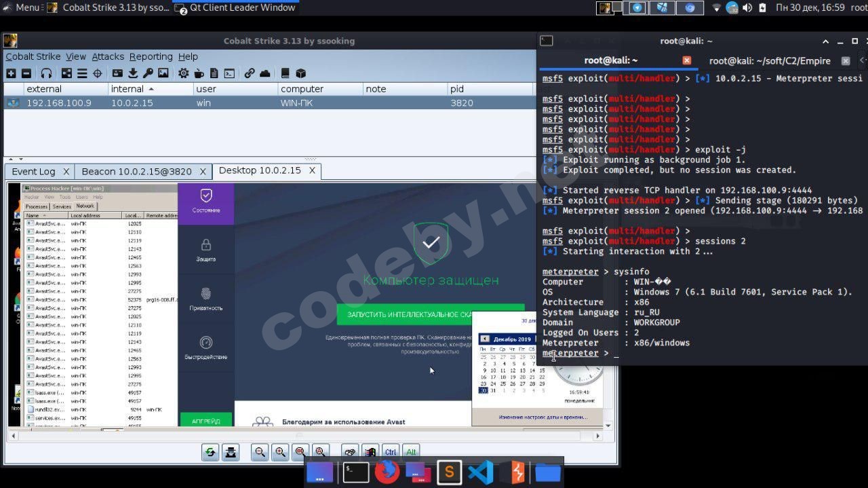Close the Event Log tab
This screenshot has height=488, width=868.
(66, 171)
